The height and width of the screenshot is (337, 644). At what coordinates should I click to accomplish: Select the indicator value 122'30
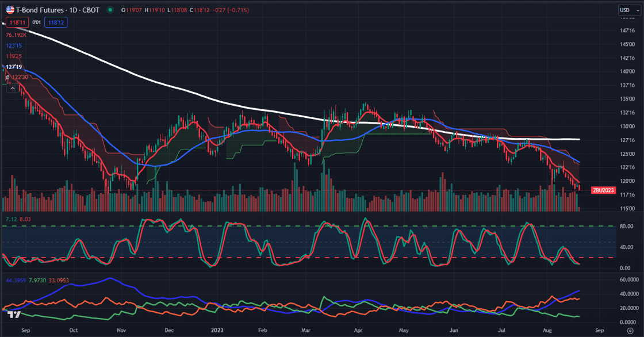pos(20,77)
